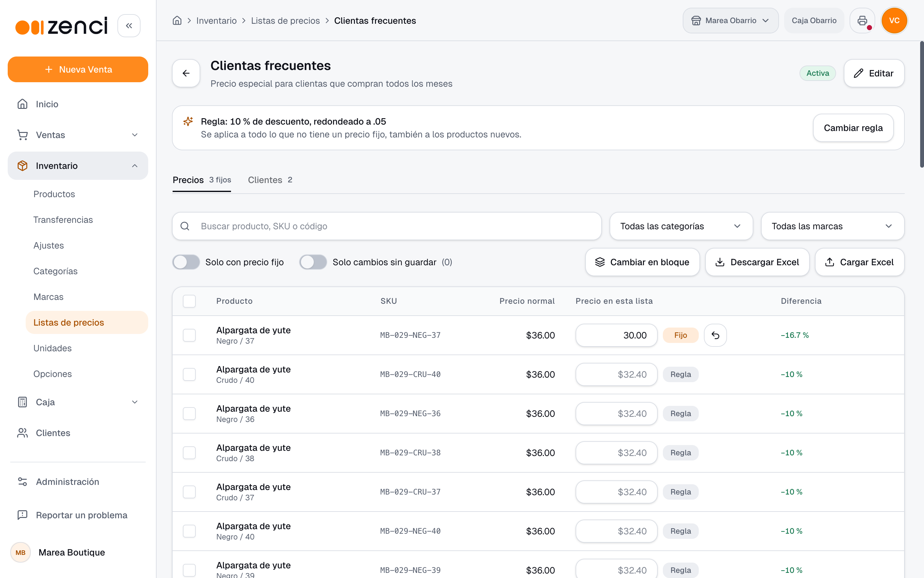Viewport: 924px width, 578px height.
Task: Click the Inicio house icon in the sidebar
Action: click(x=22, y=104)
